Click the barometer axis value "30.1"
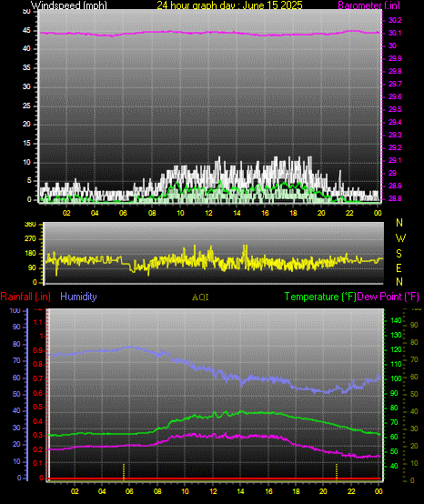 [x=395, y=33]
